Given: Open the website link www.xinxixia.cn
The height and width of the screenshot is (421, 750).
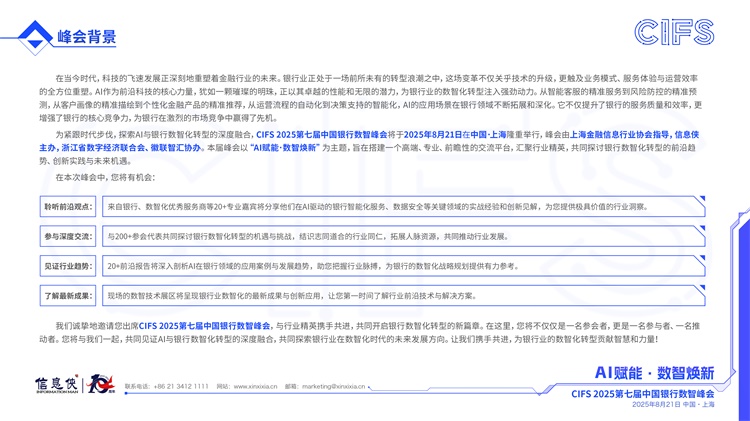Looking at the screenshot, I should [255, 387].
